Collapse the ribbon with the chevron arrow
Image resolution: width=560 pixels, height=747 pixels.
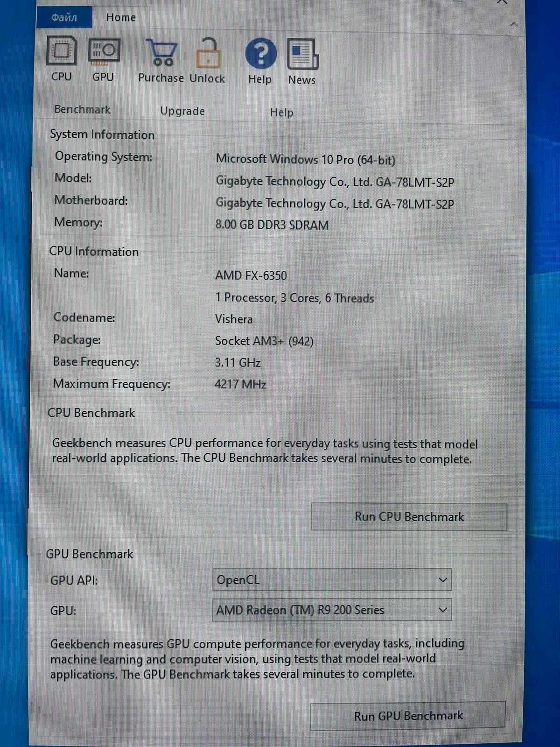pyautogui.click(x=514, y=24)
